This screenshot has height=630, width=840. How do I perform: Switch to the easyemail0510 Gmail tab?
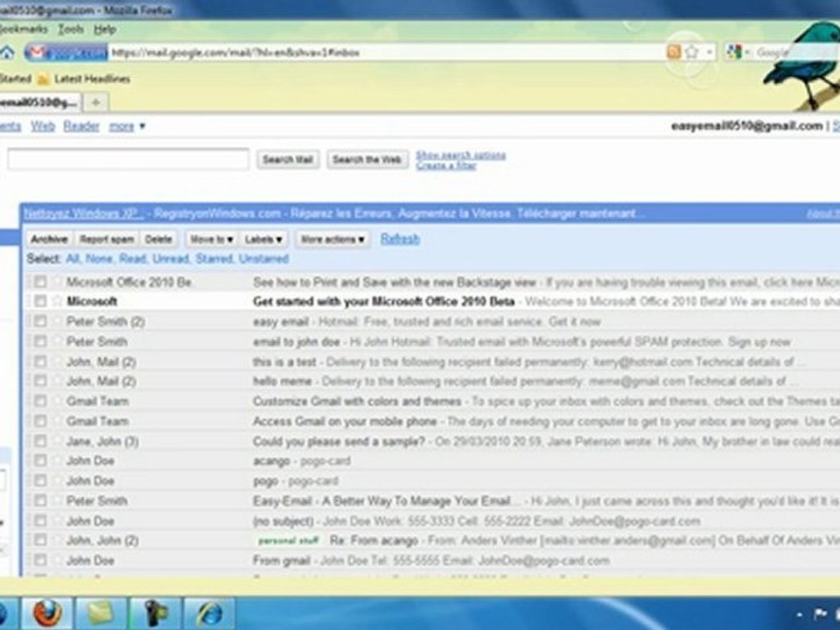click(x=39, y=101)
